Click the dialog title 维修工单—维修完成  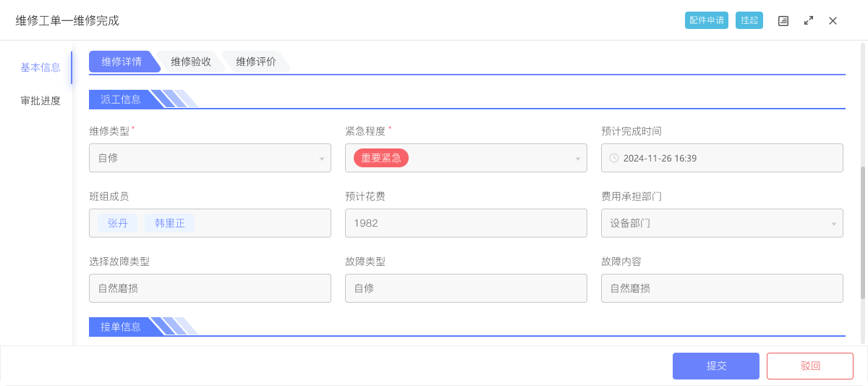[67, 21]
